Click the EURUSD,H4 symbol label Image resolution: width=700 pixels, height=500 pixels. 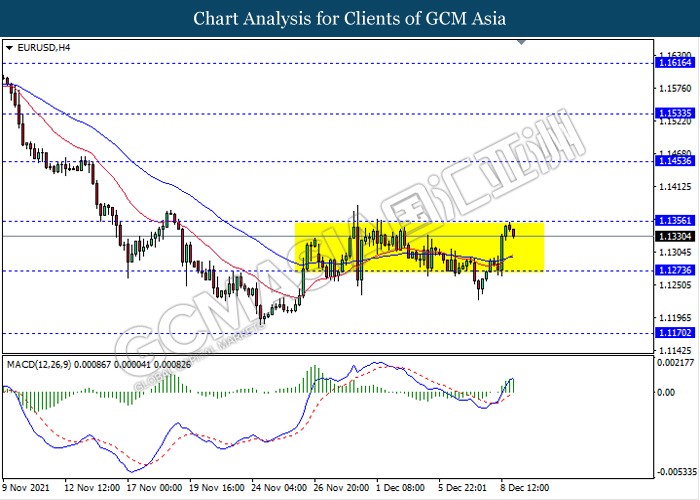pos(44,47)
